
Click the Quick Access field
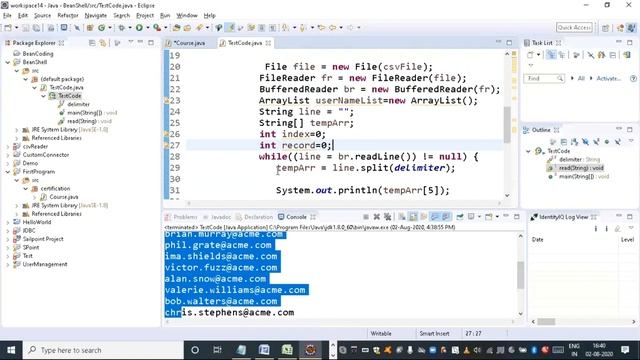pos(574,27)
